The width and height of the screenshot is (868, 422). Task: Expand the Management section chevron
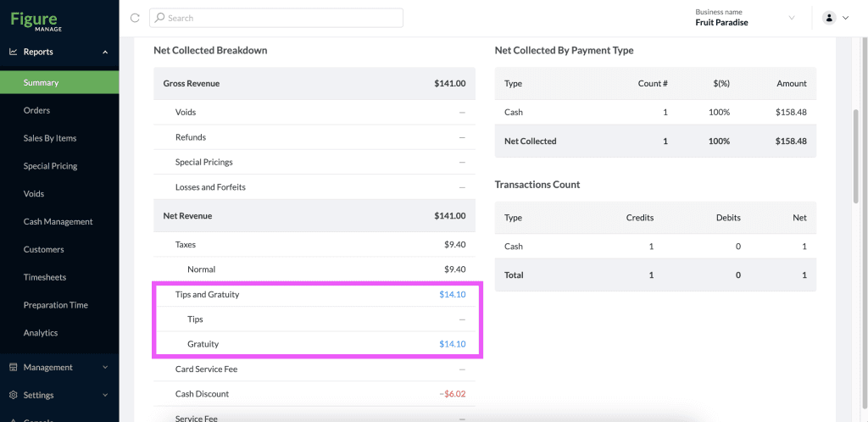tap(105, 367)
